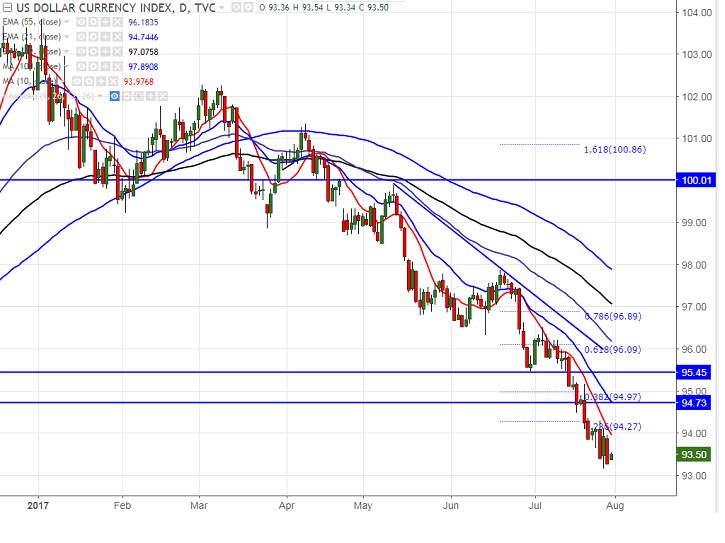Viewport: 725px width, 543px height.
Task: Click the Fibonacci 0.786(96.89) level label
Action: pos(613,316)
